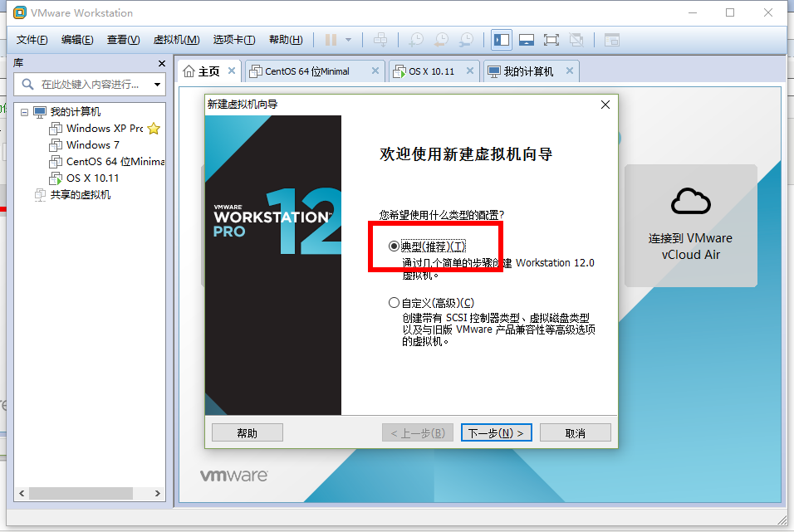Click the home icon on 主页 tab
The height and width of the screenshot is (532, 794).
(189, 71)
